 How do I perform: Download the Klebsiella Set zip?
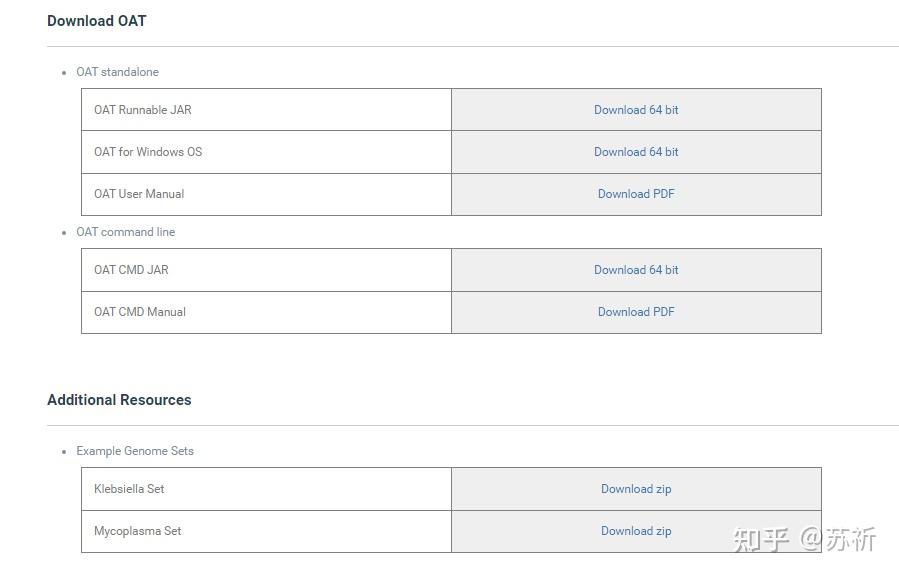coord(636,489)
